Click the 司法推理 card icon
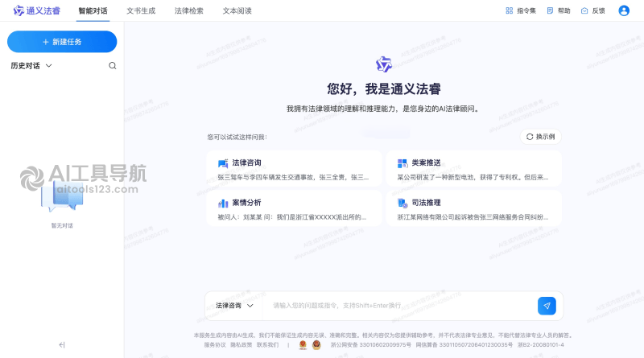 (x=402, y=204)
